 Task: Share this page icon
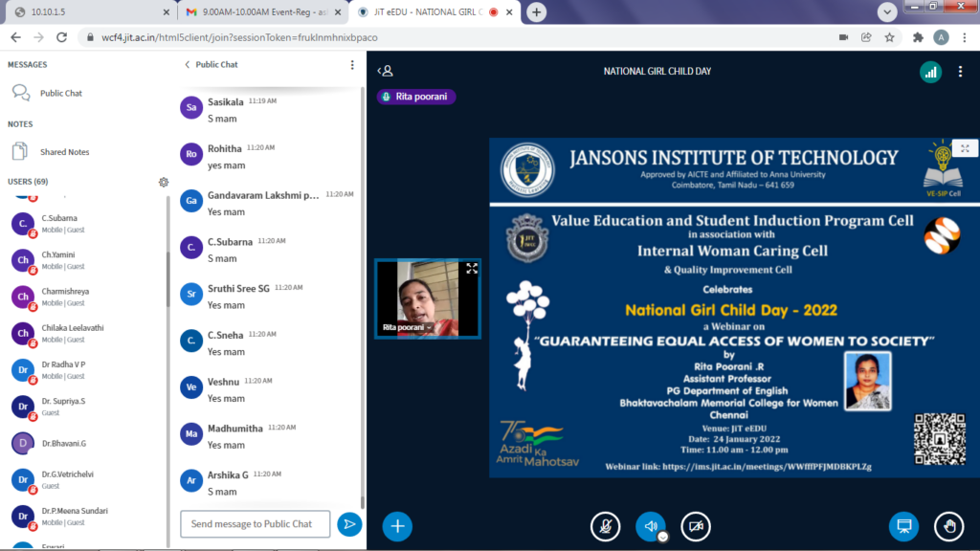[866, 37]
